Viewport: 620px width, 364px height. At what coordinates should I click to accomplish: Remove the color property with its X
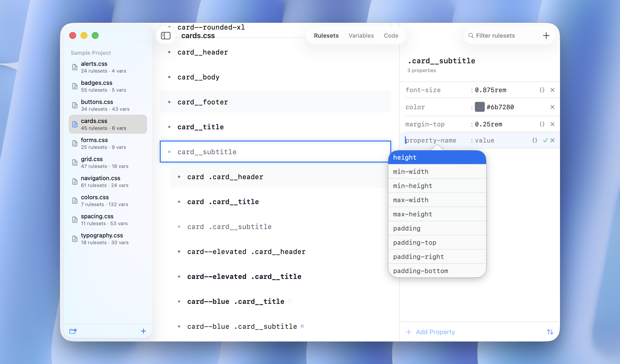pos(552,107)
